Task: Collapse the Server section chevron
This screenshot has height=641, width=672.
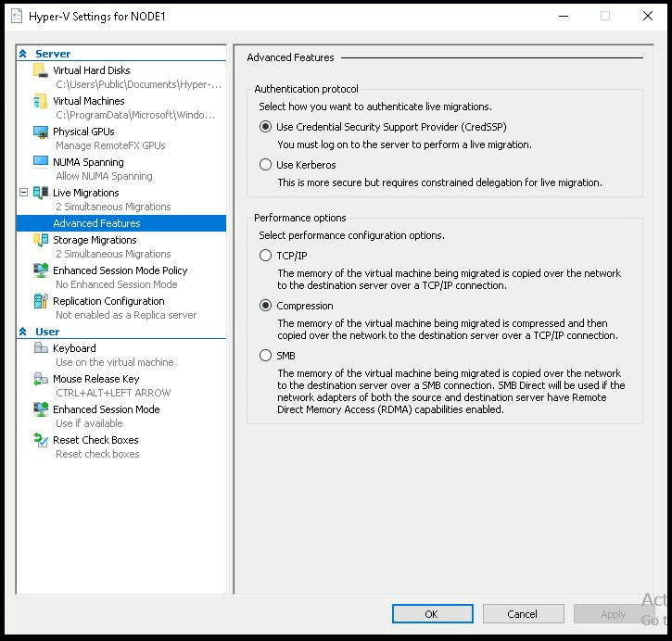Action: [23, 54]
